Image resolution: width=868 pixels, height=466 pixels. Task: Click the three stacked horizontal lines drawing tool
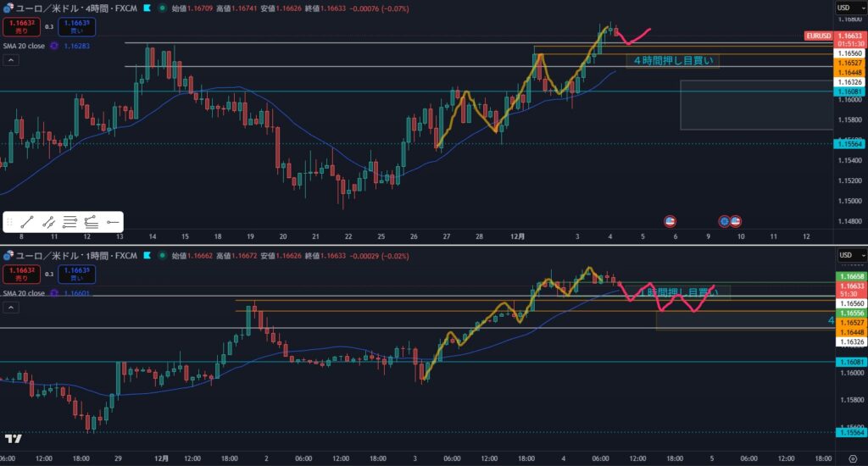(70, 222)
